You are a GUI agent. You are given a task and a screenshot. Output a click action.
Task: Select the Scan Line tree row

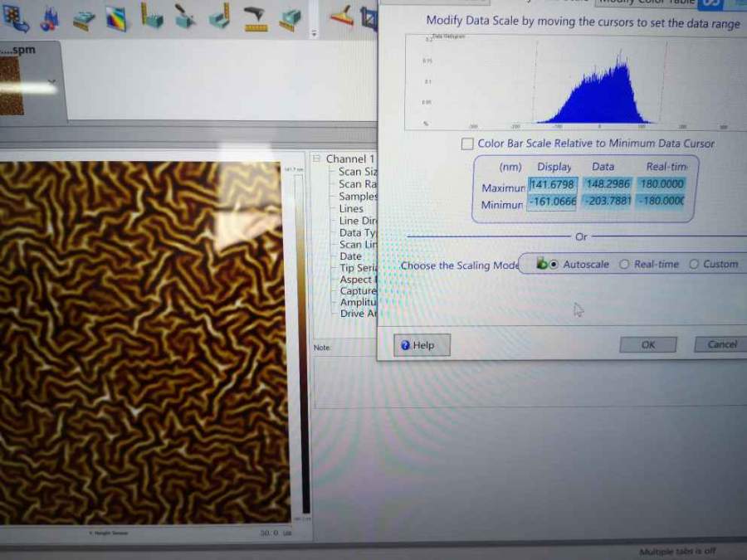(358, 244)
